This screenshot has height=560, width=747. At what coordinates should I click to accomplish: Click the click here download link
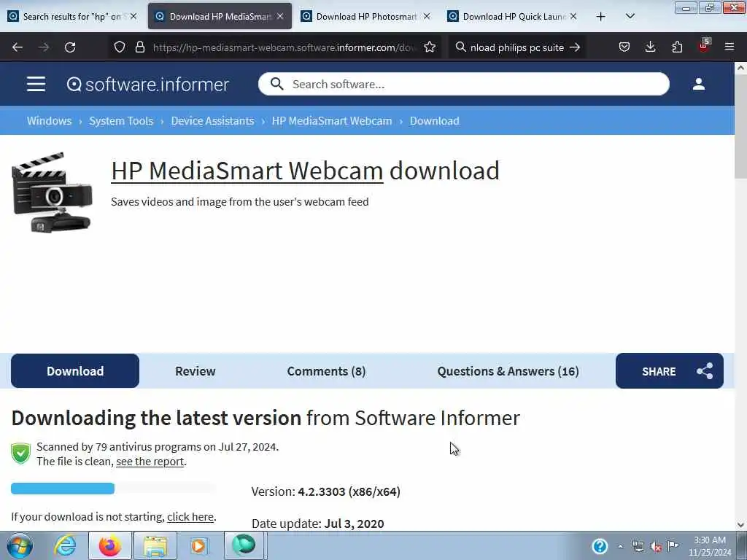click(x=190, y=517)
